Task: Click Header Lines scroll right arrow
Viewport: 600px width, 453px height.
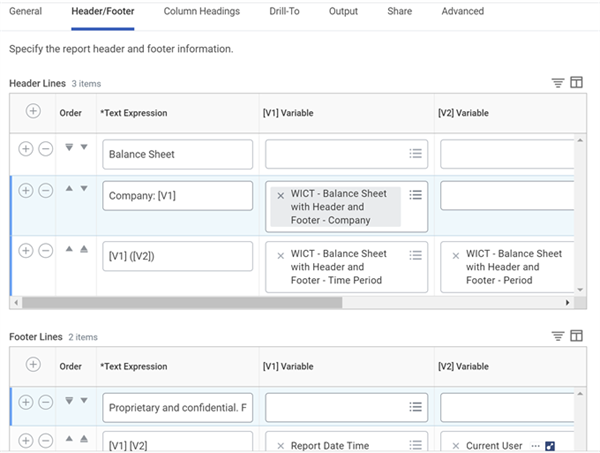Action: [567, 303]
